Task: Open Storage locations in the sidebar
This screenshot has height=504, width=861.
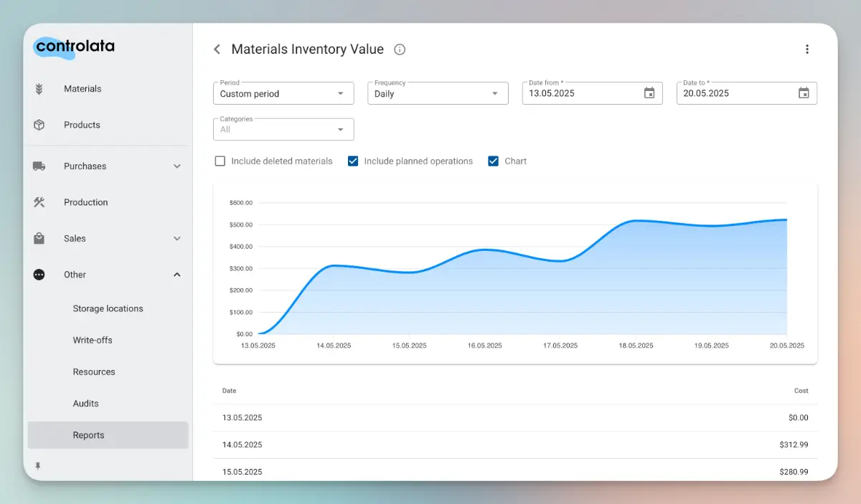Action: [x=108, y=309]
